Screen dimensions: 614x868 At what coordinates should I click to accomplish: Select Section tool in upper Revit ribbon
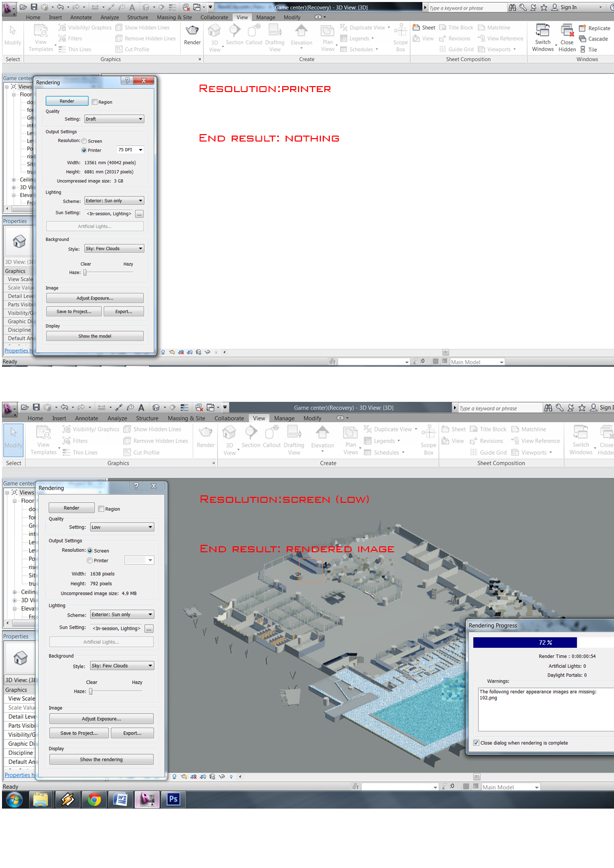tap(235, 31)
